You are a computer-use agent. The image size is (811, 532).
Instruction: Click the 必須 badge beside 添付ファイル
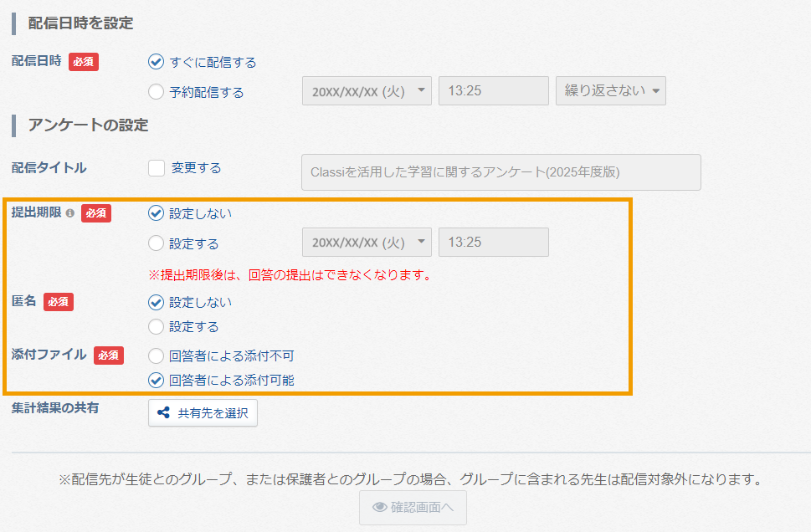tap(109, 356)
